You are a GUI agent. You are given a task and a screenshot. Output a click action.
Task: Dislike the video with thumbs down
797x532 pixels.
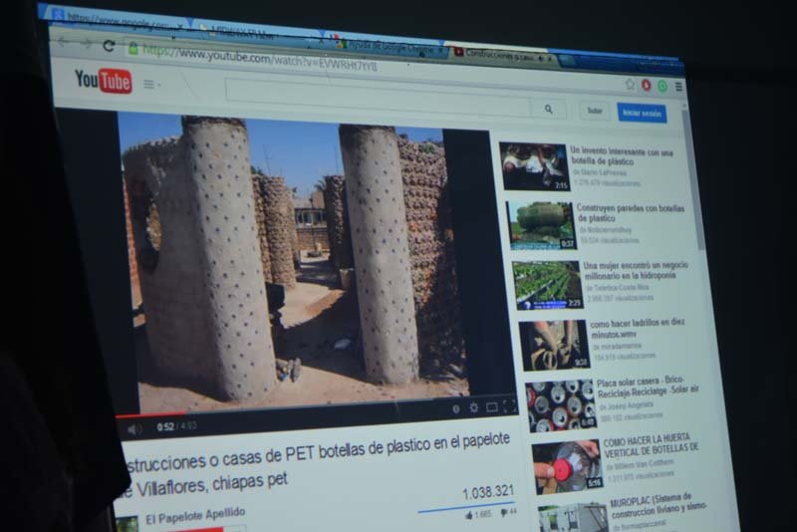point(501,512)
